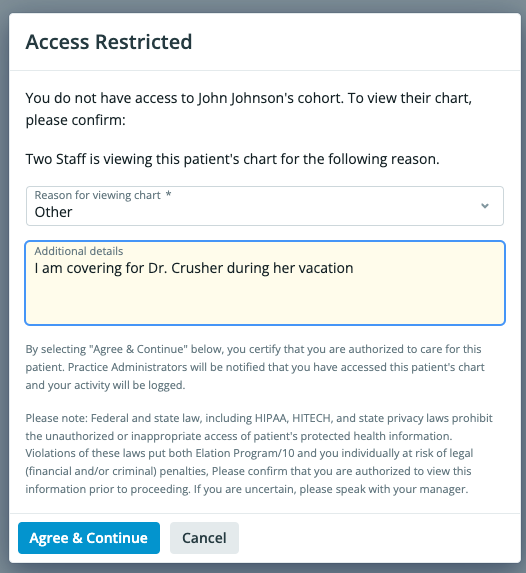Click the required asterisk next to the reason label
The width and height of the screenshot is (526, 573).
point(168,194)
